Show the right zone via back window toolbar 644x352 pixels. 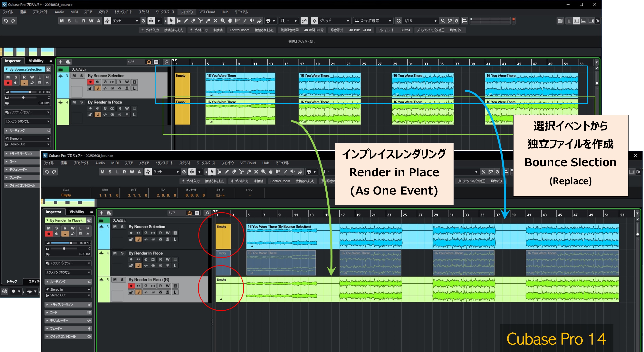(591, 21)
